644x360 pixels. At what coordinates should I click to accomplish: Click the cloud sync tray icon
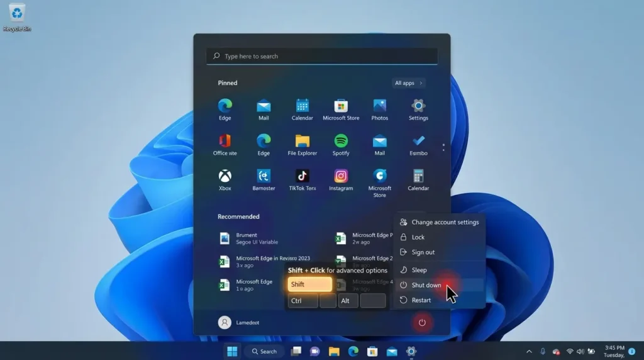coord(556,351)
